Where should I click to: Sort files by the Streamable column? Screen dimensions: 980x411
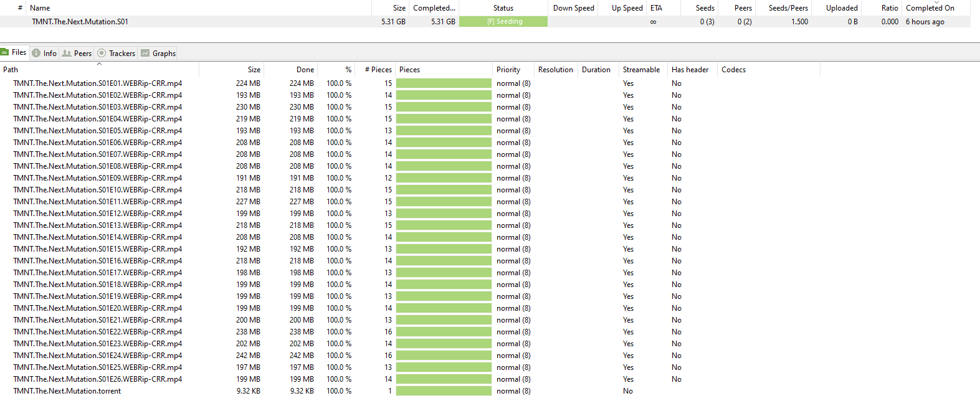pyautogui.click(x=641, y=70)
